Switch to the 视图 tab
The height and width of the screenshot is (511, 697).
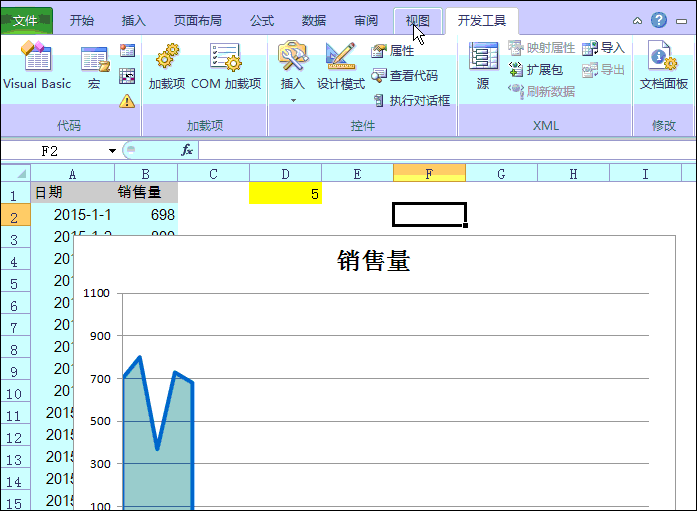[418, 20]
